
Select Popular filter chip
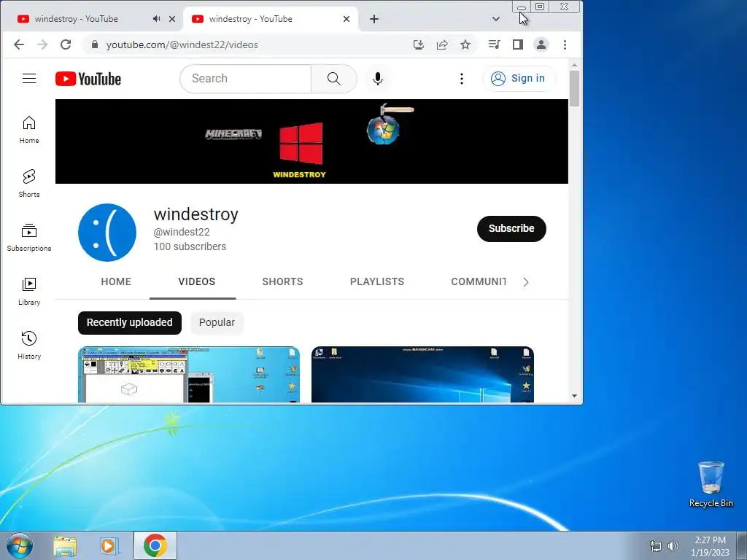coord(217,323)
